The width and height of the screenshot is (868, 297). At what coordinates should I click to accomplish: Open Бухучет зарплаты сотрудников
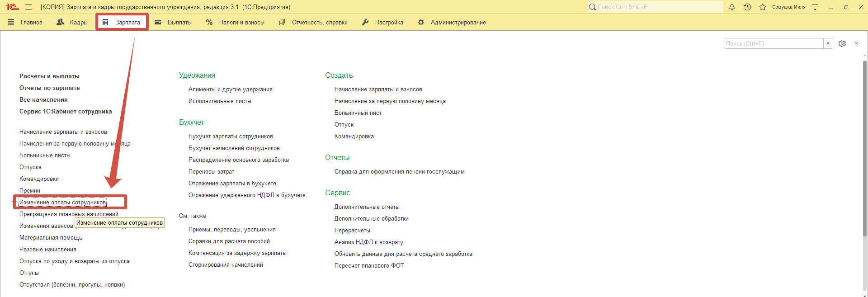pos(231,137)
